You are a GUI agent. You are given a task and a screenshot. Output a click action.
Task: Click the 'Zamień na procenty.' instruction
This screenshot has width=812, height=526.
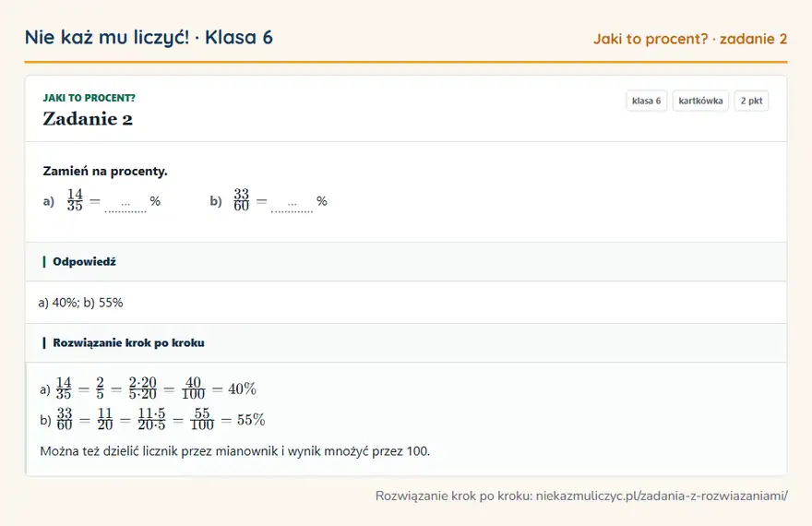(x=105, y=171)
